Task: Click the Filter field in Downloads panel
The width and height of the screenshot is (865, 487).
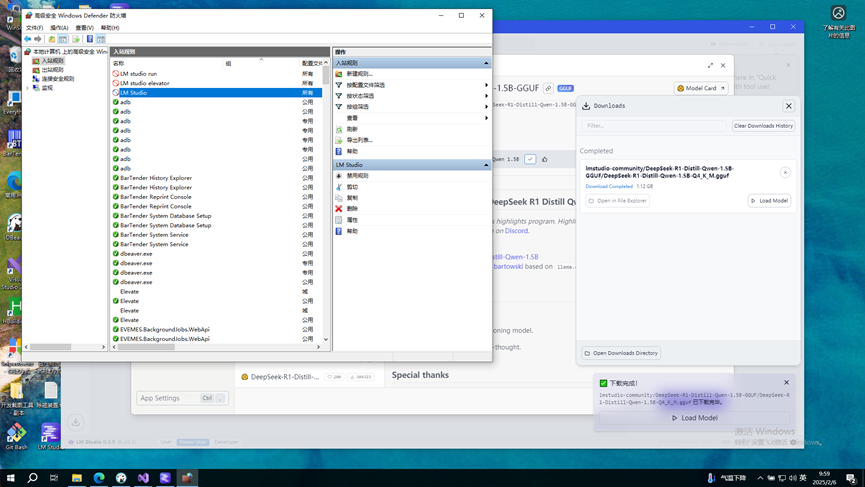Action: (654, 126)
